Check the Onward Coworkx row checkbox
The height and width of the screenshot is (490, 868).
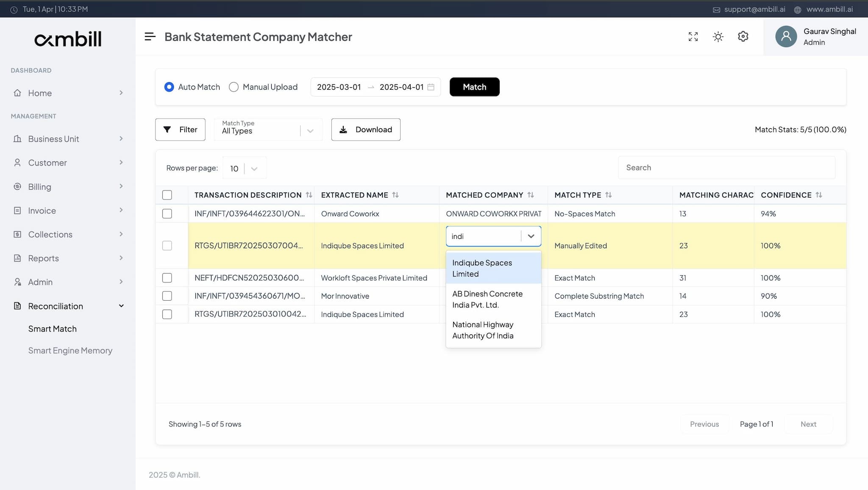(167, 213)
